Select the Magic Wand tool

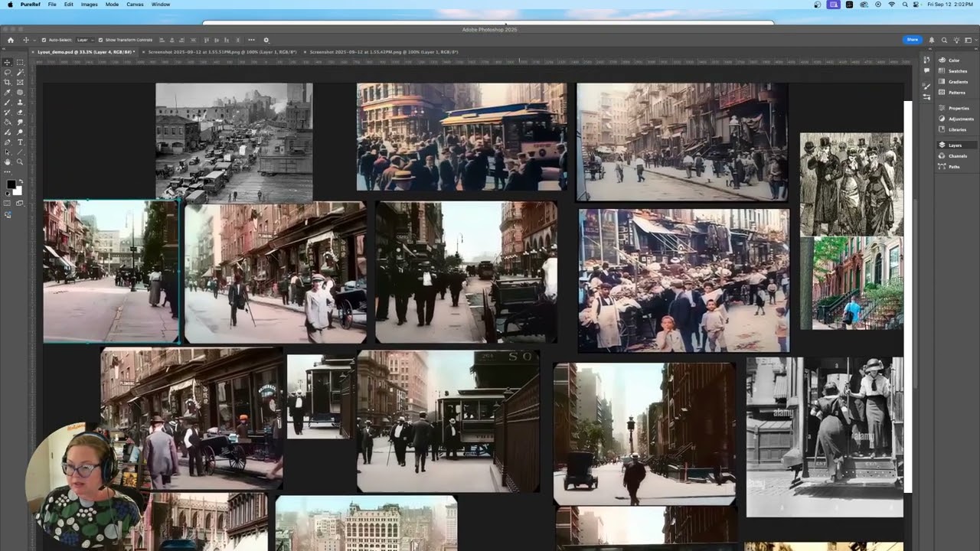pyautogui.click(x=20, y=72)
